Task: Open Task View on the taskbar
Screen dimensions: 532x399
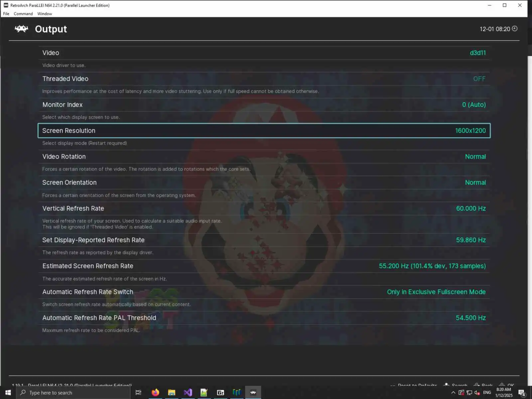Action: (x=138, y=393)
